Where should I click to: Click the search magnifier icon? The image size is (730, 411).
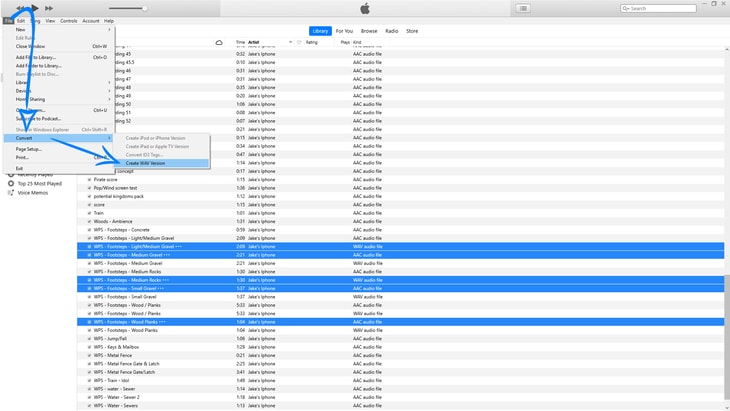(626, 8)
